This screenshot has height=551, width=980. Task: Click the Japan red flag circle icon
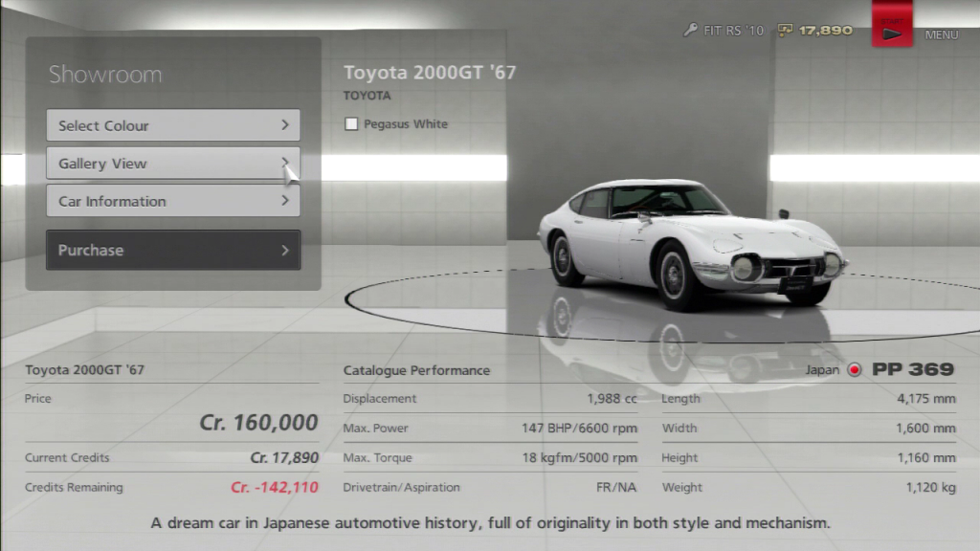pos(854,370)
